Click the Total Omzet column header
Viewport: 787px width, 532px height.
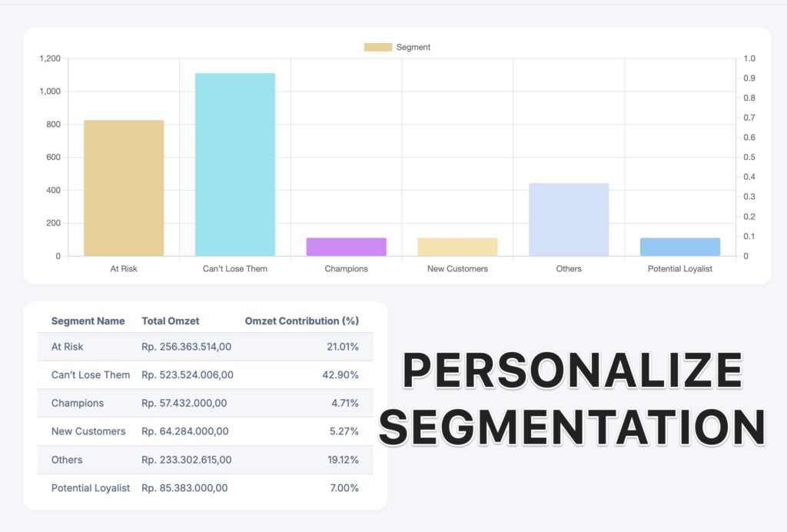click(x=170, y=321)
